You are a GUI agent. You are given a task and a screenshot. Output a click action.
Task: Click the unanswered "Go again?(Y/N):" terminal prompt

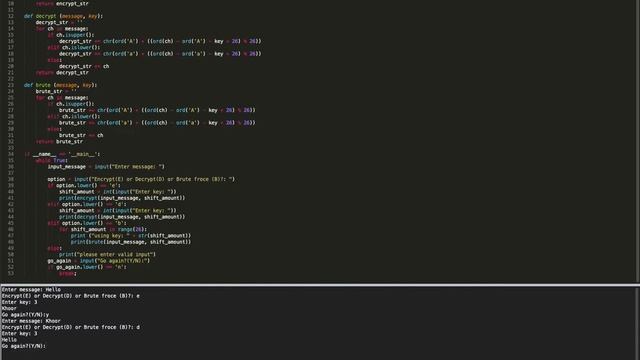pos(24,346)
